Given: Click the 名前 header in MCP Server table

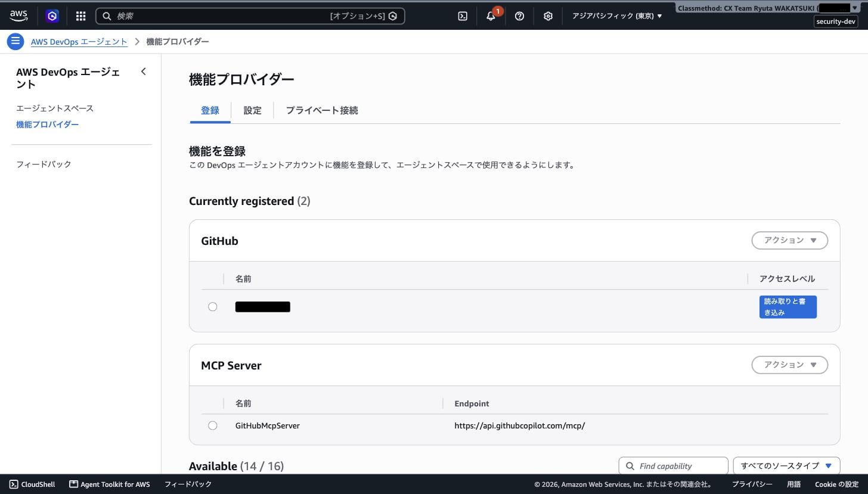Looking at the screenshot, I should tap(243, 403).
